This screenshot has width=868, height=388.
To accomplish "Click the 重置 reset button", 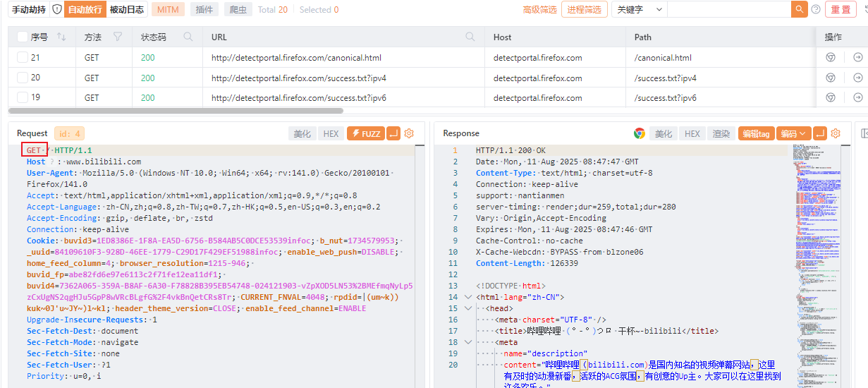I will click(841, 10).
